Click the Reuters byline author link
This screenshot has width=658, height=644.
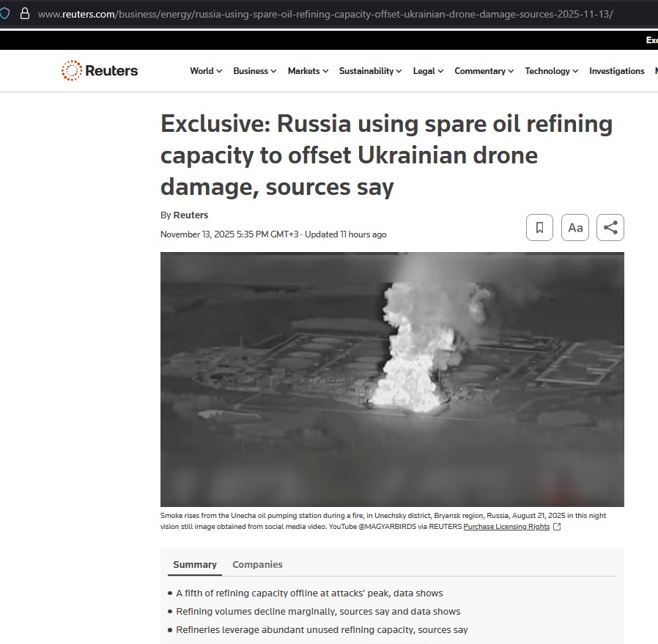click(x=191, y=215)
